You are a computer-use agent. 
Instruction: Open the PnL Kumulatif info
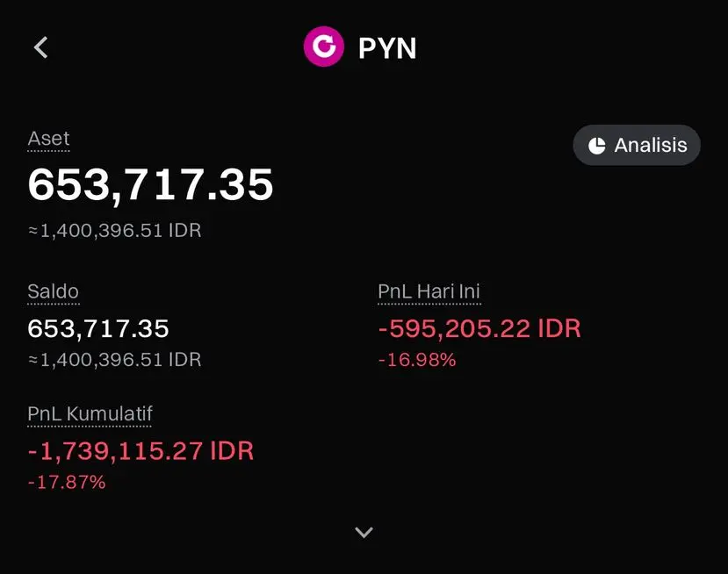tap(90, 413)
